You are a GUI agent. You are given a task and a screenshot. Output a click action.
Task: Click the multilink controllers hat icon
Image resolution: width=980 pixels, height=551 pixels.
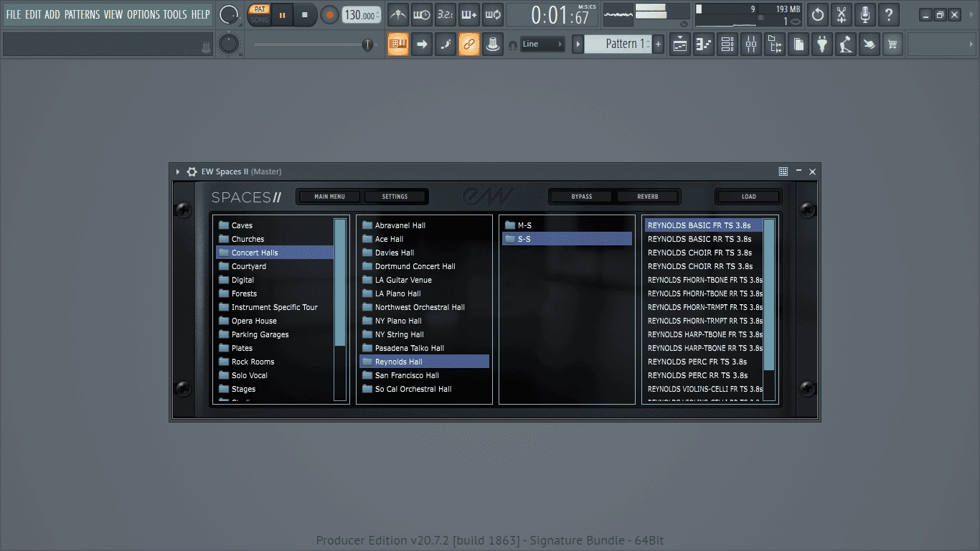pos(493,44)
